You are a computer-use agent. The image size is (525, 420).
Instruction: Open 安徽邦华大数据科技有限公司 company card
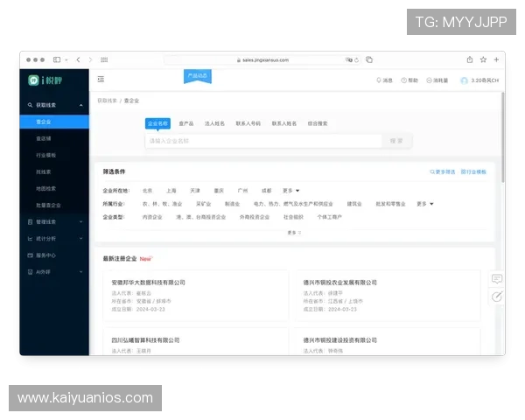point(195,296)
